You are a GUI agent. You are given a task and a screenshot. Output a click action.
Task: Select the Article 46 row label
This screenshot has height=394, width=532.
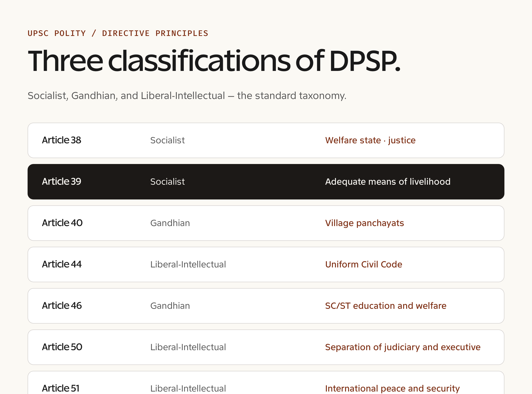coord(62,306)
